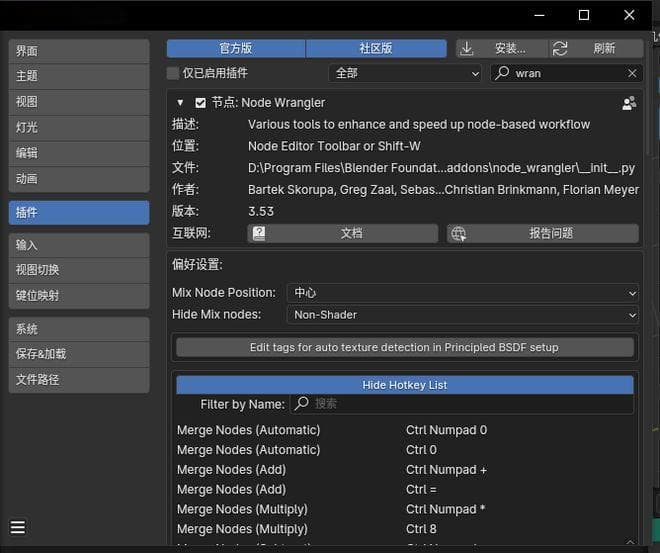Collapse the Node Wrangler addon details

point(180,103)
